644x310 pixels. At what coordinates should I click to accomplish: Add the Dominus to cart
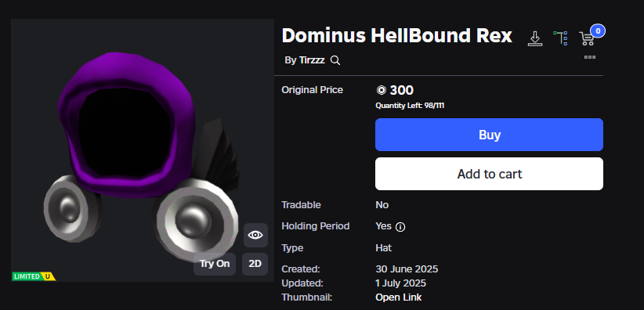pyautogui.click(x=489, y=174)
